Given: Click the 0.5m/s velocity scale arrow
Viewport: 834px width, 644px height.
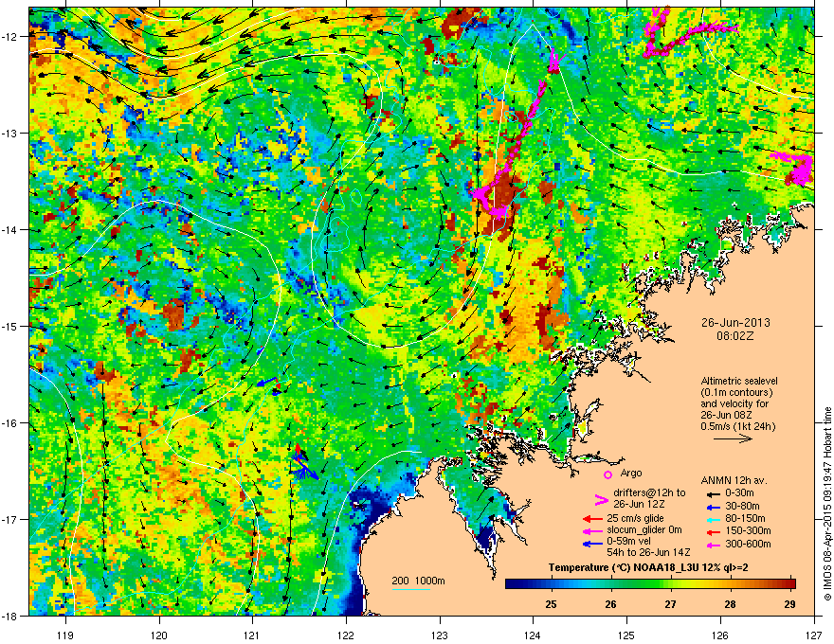Looking at the screenshot, I should (733, 438).
